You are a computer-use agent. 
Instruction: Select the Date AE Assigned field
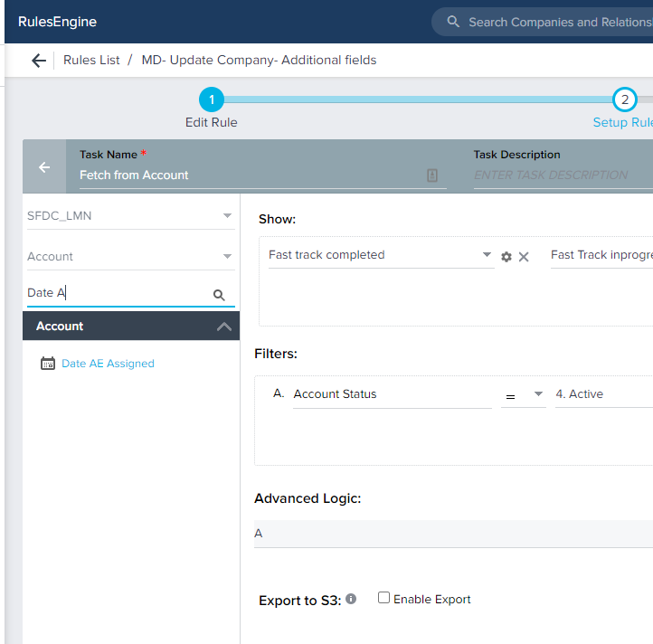pyautogui.click(x=108, y=364)
